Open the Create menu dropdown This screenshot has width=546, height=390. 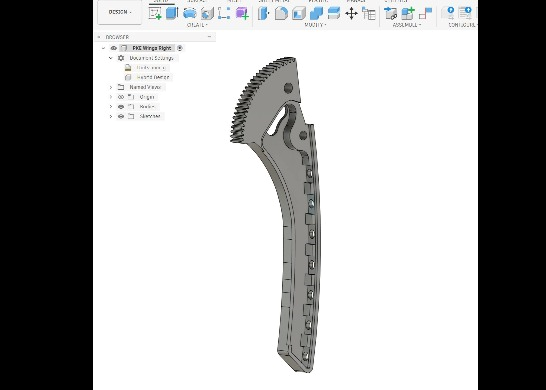tap(197, 25)
